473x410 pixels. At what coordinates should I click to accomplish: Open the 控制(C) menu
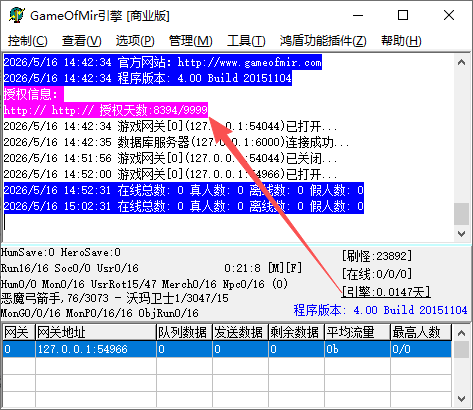click(28, 41)
